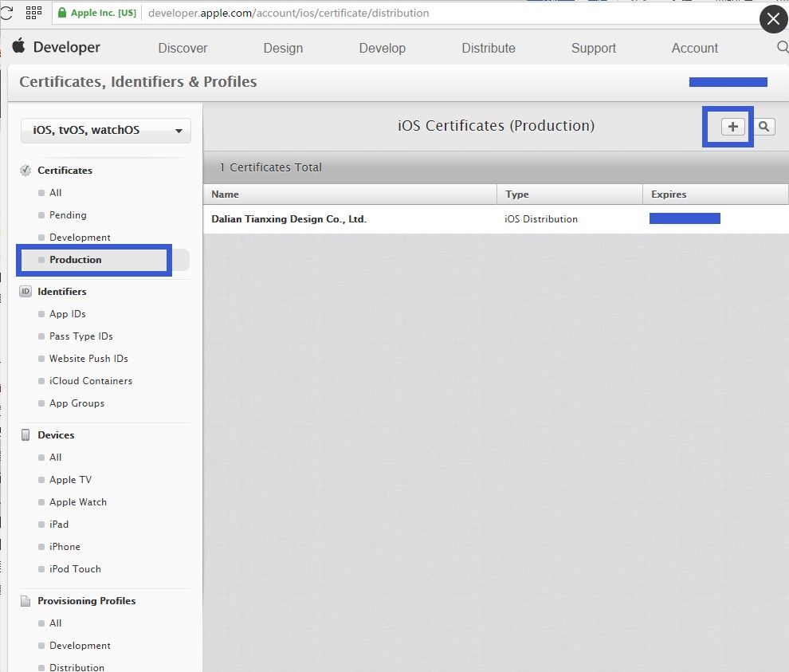Select Development under Certificates
Viewport: 789px width, 672px height.
(x=80, y=238)
